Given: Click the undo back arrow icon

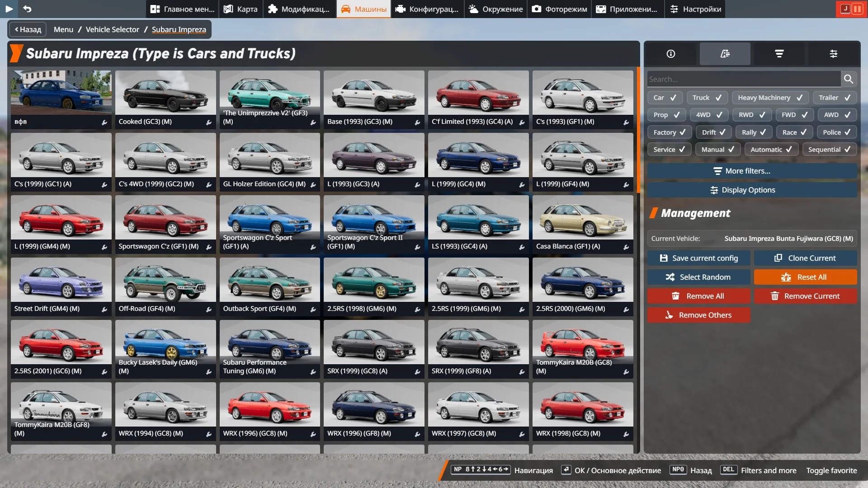Looking at the screenshot, I should (27, 9).
